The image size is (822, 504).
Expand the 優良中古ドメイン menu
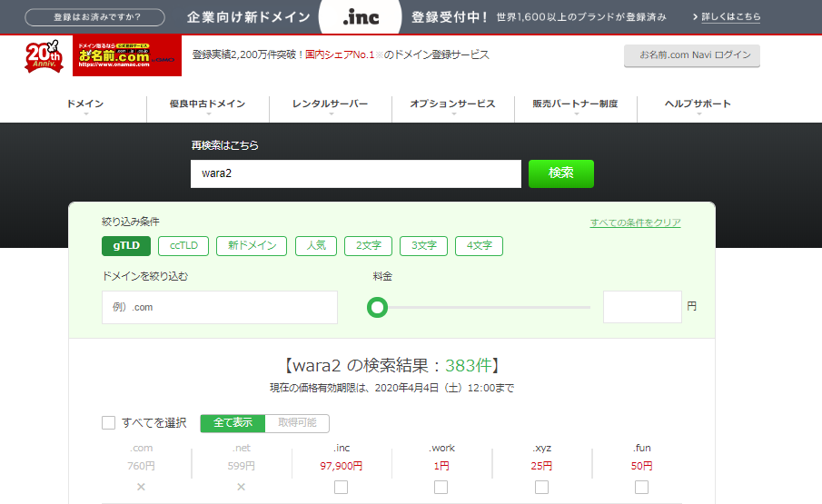(x=208, y=104)
